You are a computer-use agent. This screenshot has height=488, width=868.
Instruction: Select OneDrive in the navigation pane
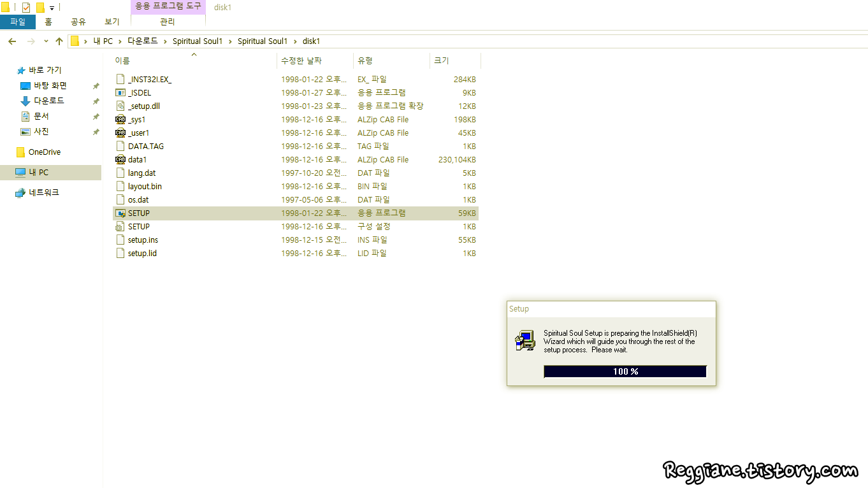tap(44, 152)
